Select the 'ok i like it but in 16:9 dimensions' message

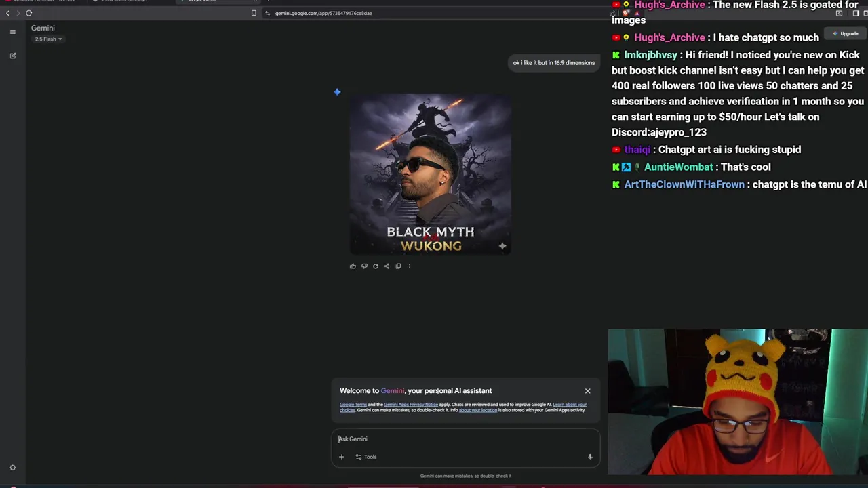tap(554, 63)
